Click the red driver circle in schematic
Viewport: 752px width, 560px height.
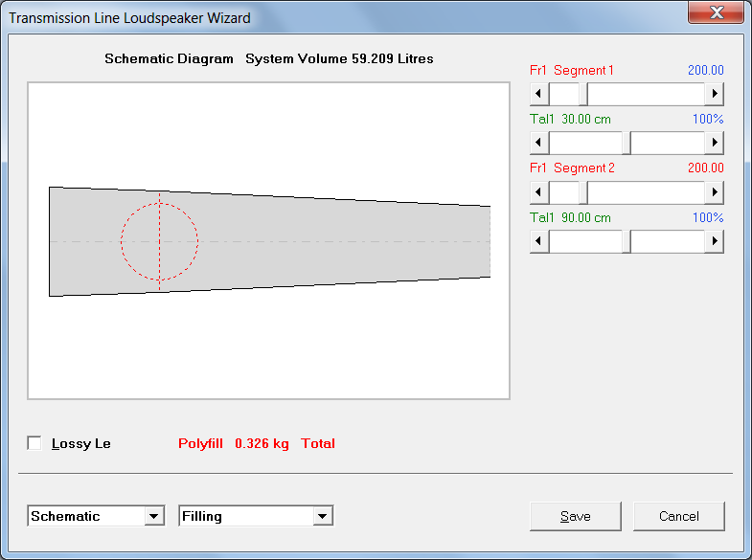(x=159, y=241)
